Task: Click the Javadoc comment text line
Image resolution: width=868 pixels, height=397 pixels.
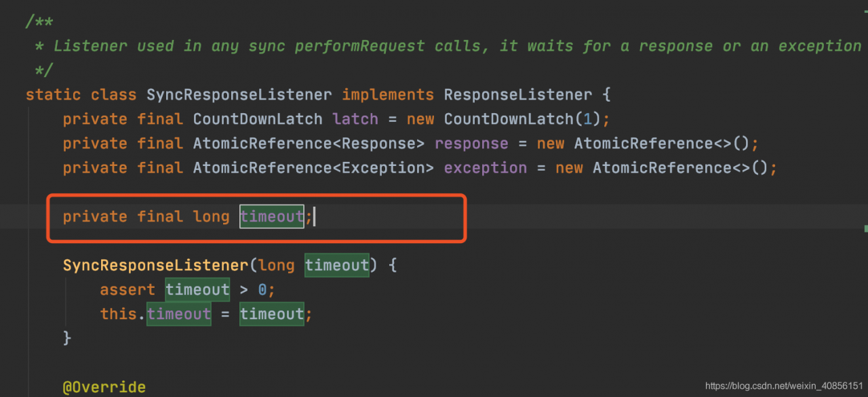Action: (457, 46)
